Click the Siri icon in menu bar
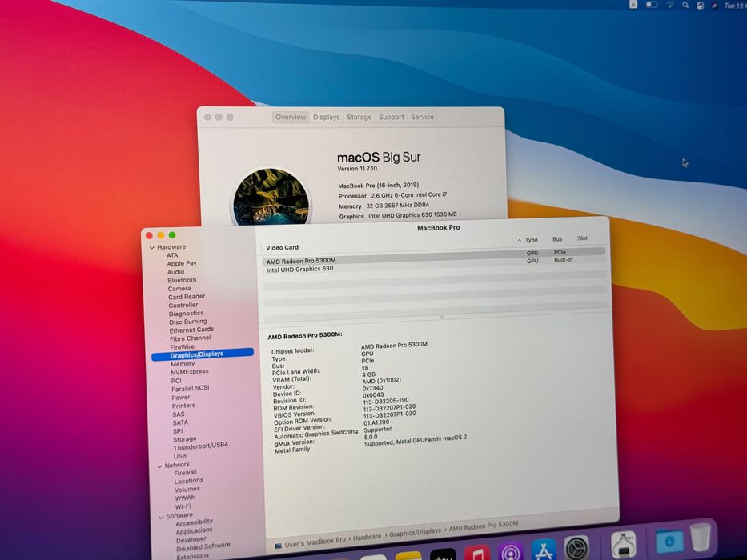This screenshot has height=560, width=747. 714,6
